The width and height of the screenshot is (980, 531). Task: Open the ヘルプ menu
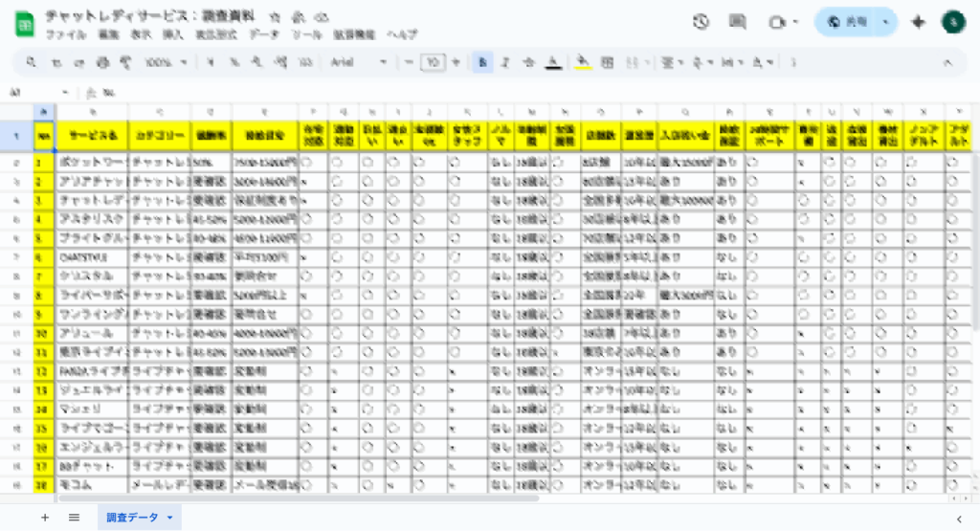(x=402, y=35)
